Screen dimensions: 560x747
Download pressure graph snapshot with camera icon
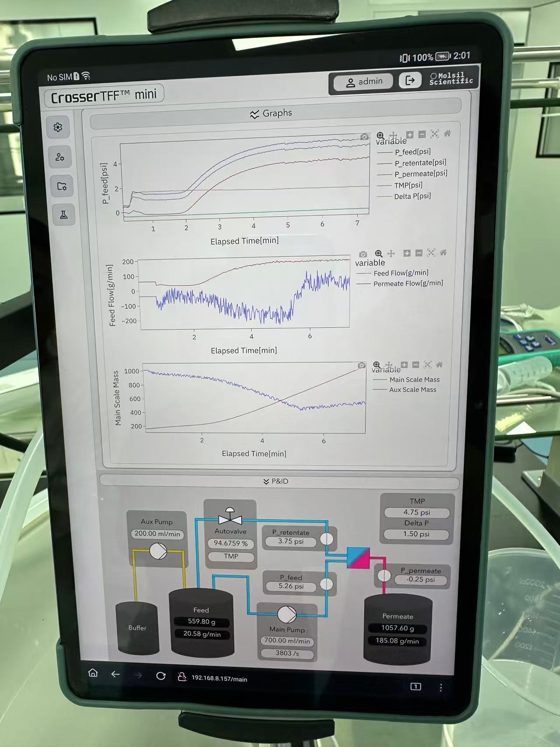(364, 137)
